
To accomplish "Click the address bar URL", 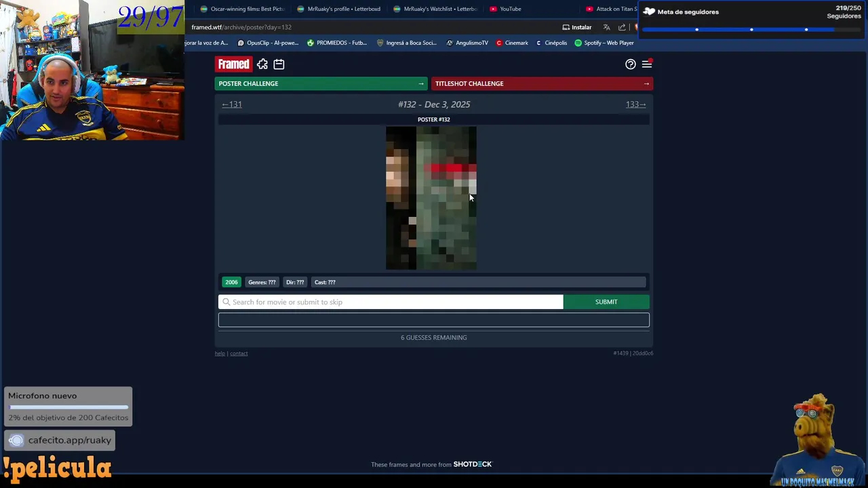I will (x=241, y=27).
